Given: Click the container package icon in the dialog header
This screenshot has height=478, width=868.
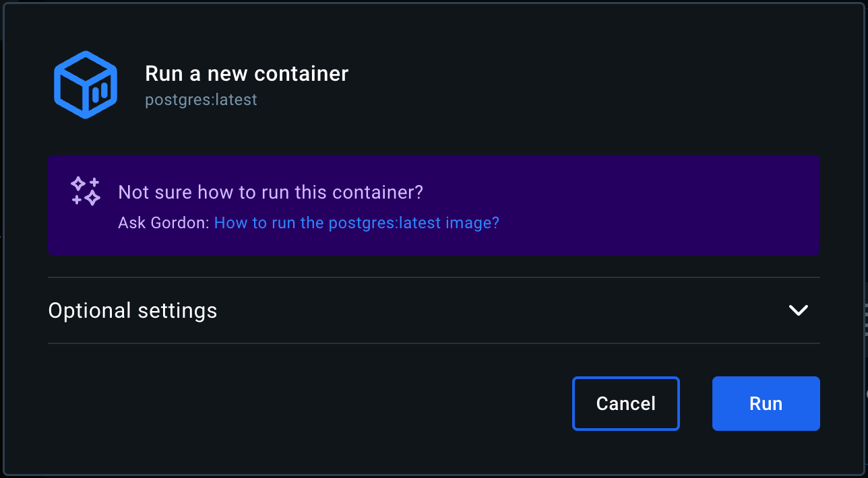Looking at the screenshot, I should point(85,84).
